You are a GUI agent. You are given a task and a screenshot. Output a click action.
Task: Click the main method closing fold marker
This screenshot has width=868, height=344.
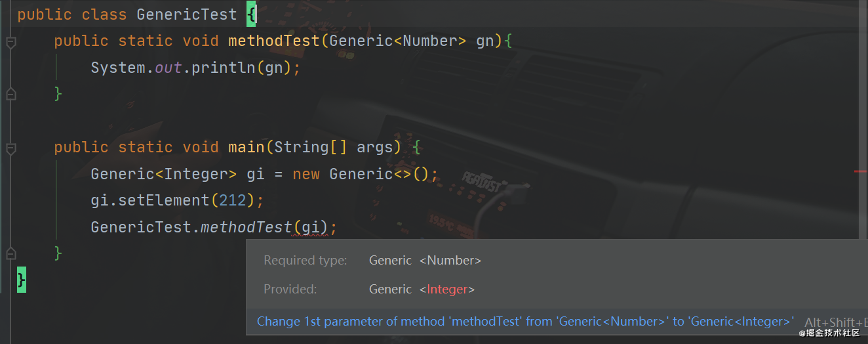click(10, 254)
